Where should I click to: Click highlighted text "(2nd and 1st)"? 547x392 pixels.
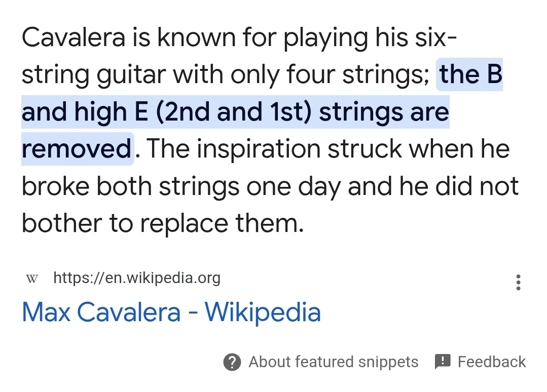233,112
